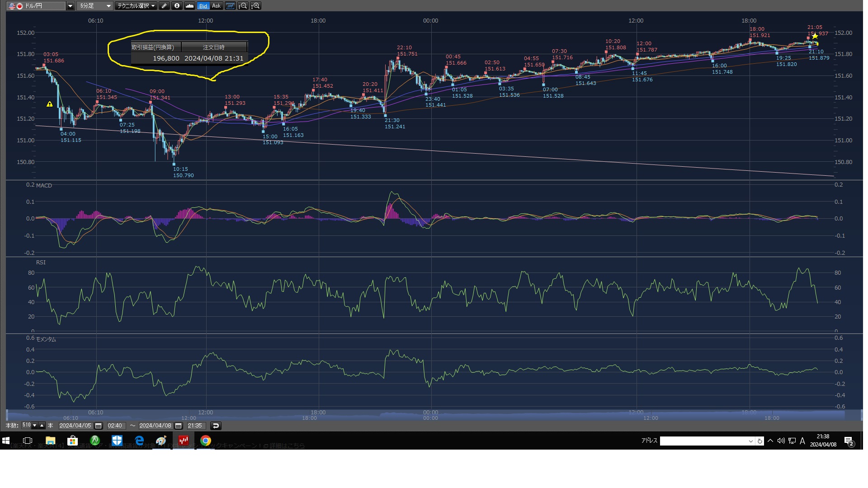The height and width of the screenshot is (488, 868).
Task: Open the end date calendar picker
Action: pyautogui.click(x=178, y=426)
